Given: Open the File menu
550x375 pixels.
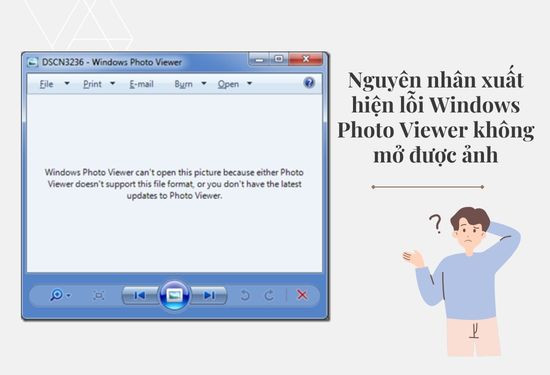Looking at the screenshot, I should [x=46, y=84].
